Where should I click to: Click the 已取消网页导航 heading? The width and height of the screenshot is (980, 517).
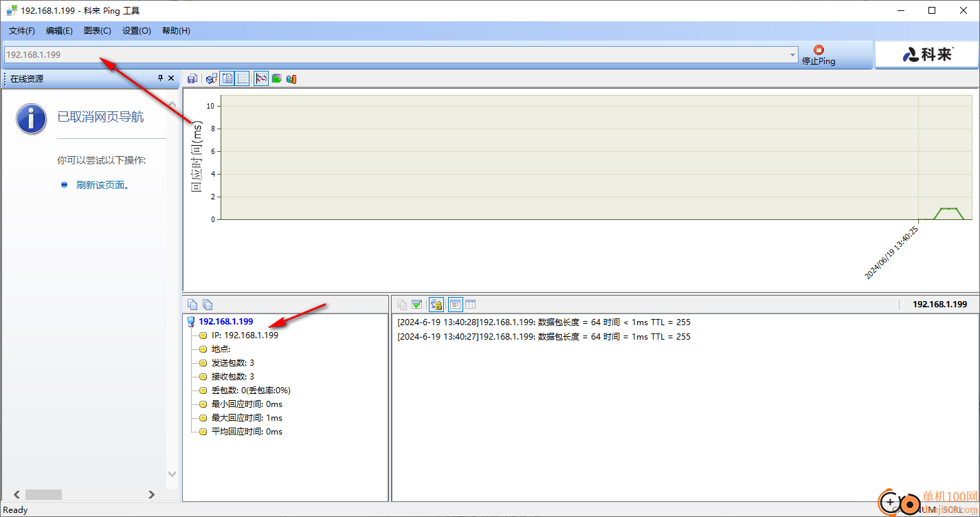[100, 118]
